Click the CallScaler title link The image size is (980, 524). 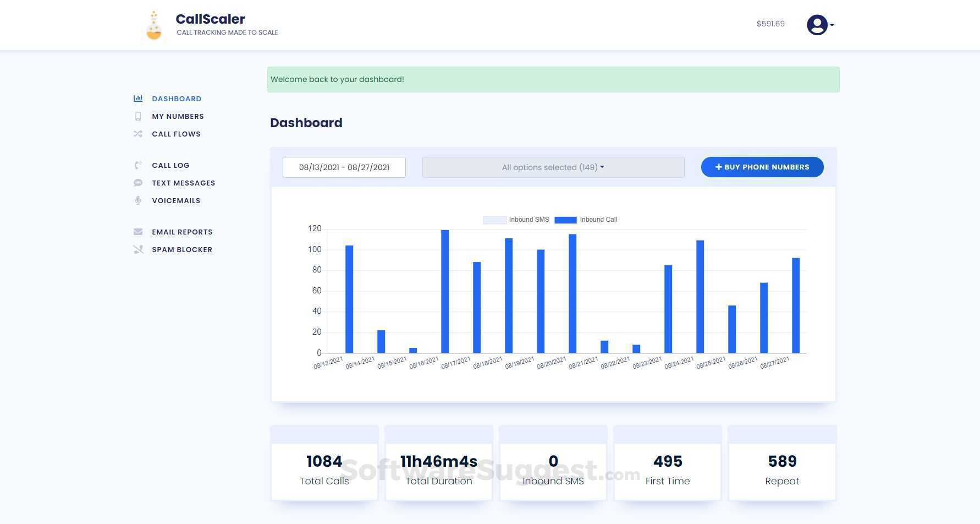pyautogui.click(x=210, y=19)
